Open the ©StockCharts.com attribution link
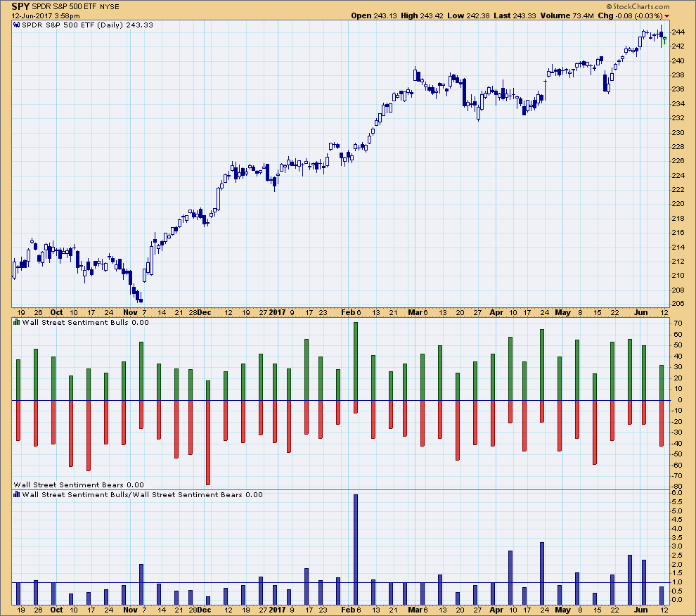 coord(638,6)
